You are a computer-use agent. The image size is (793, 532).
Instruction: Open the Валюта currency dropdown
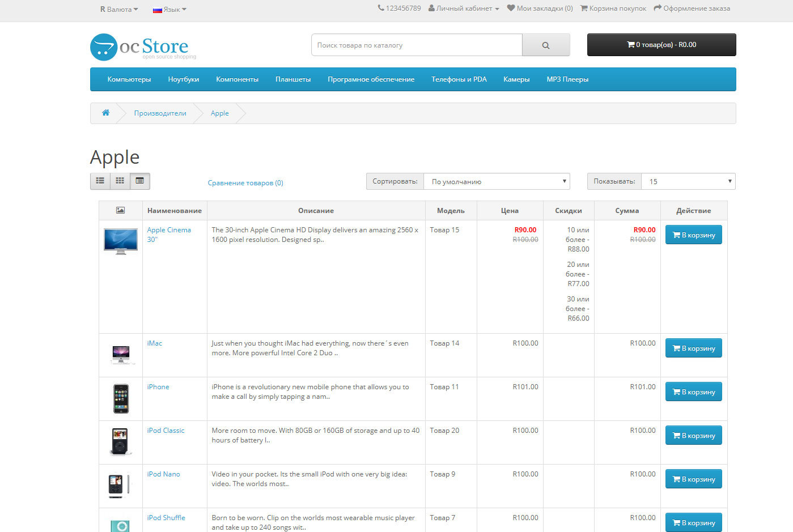point(119,9)
